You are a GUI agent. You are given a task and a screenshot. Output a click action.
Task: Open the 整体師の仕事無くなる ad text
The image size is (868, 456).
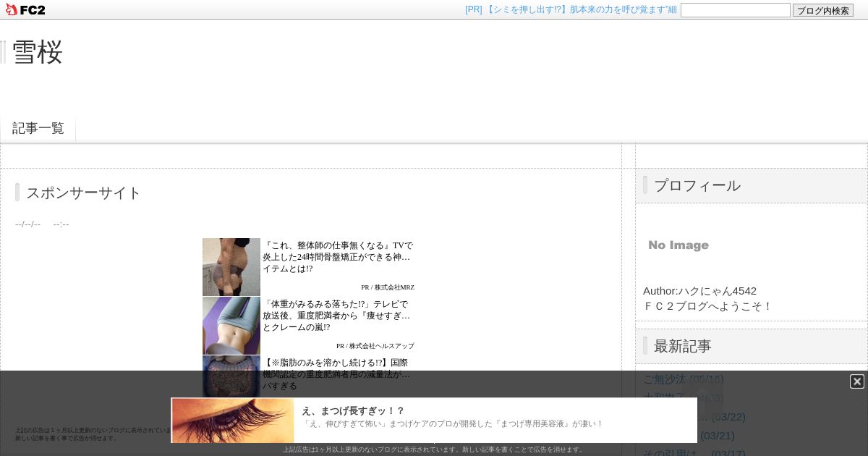coord(338,257)
